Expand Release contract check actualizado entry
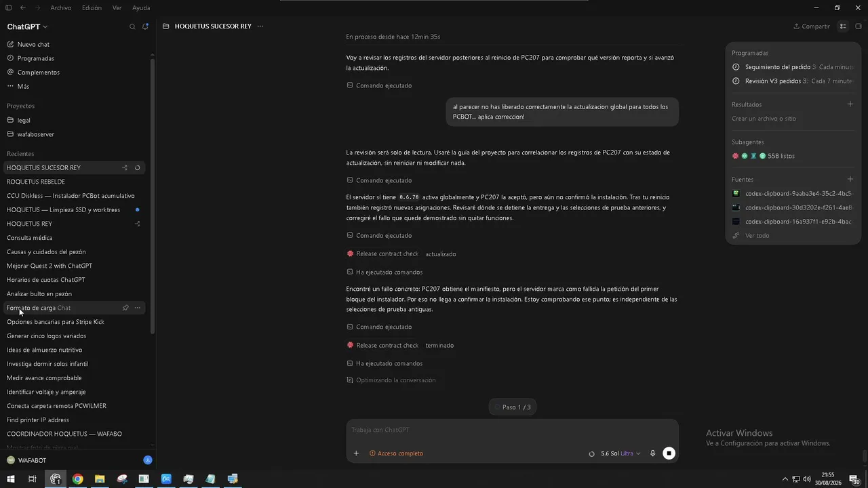Viewport: 868px width, 488px height. [401, 254]
